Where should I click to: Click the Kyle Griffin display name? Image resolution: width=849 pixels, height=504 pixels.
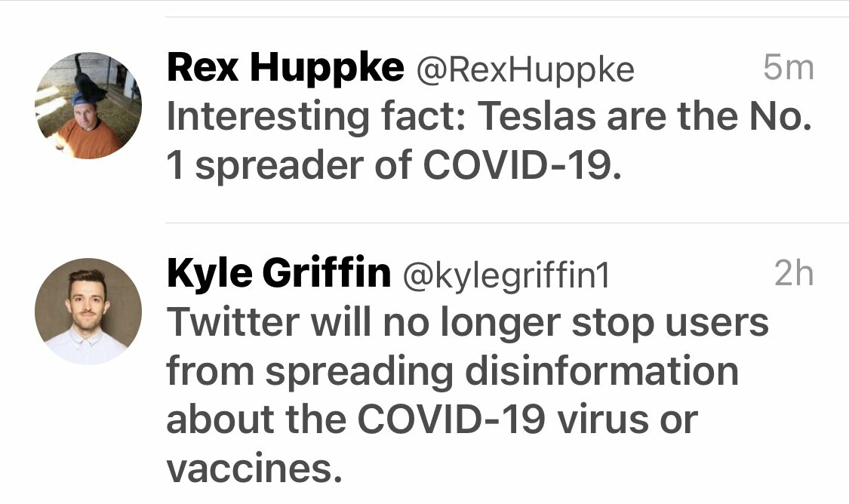278,274
